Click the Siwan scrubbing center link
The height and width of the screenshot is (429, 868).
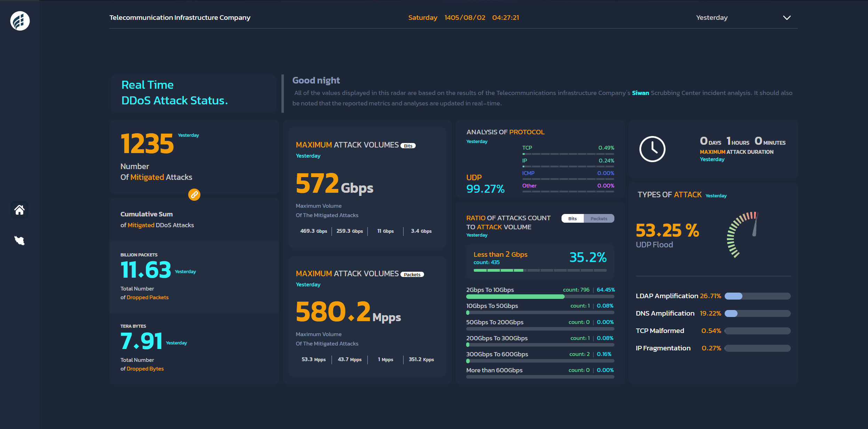(640, 93)
